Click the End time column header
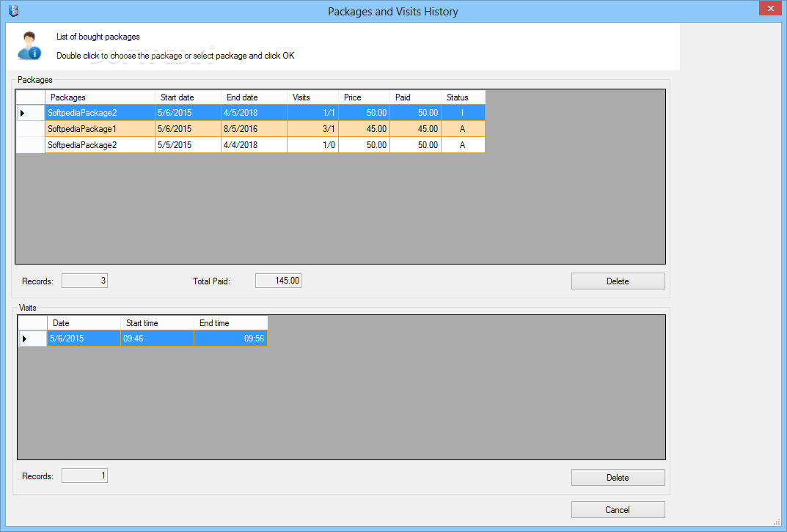This screenshot has width=787, height=532. (x=231, y=323)
